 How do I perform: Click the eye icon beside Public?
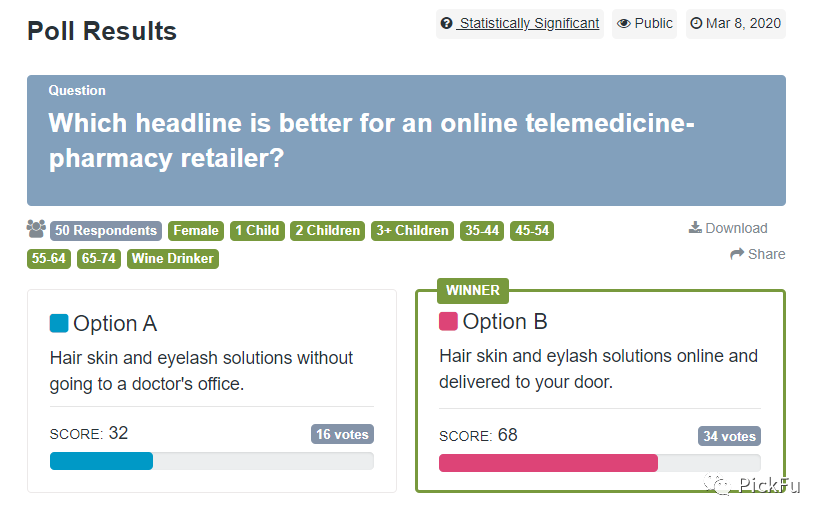pos(624,23)
